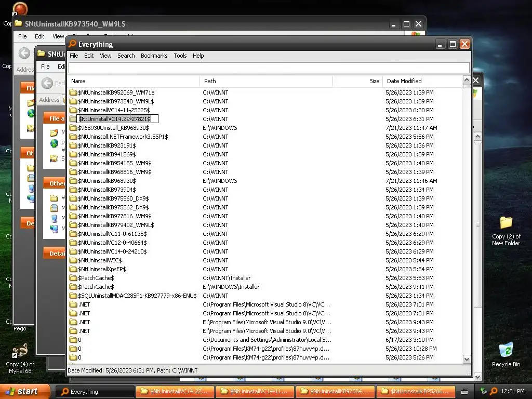Switch to $NtUninstallVC14-11... taskbar window

coord(256,392)
